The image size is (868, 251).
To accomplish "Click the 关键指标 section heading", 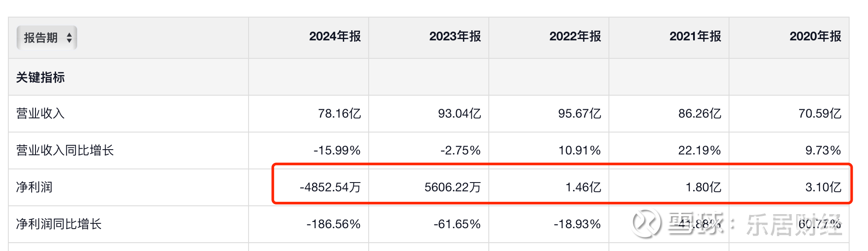I will [40, 78].
